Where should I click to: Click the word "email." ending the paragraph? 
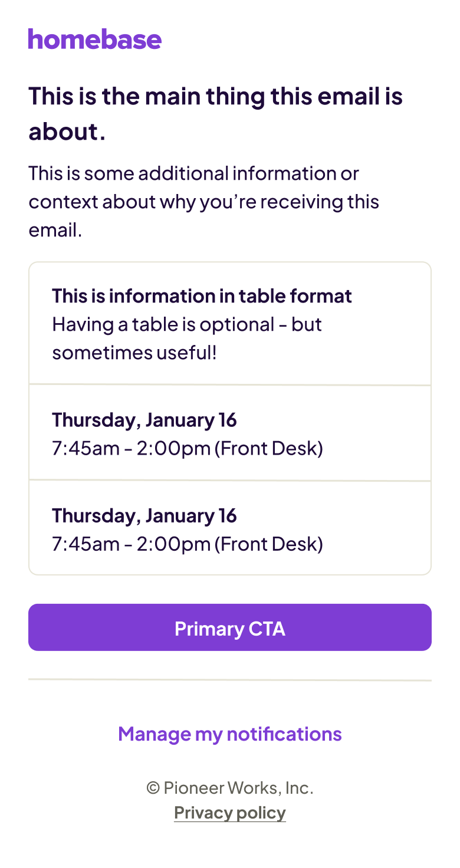[55, 230]
